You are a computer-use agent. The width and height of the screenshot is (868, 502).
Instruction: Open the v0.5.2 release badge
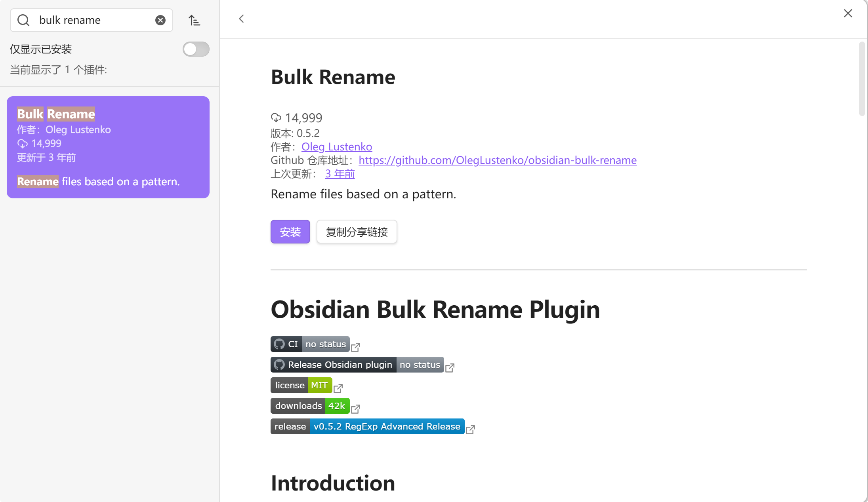[x=367, y=426]
